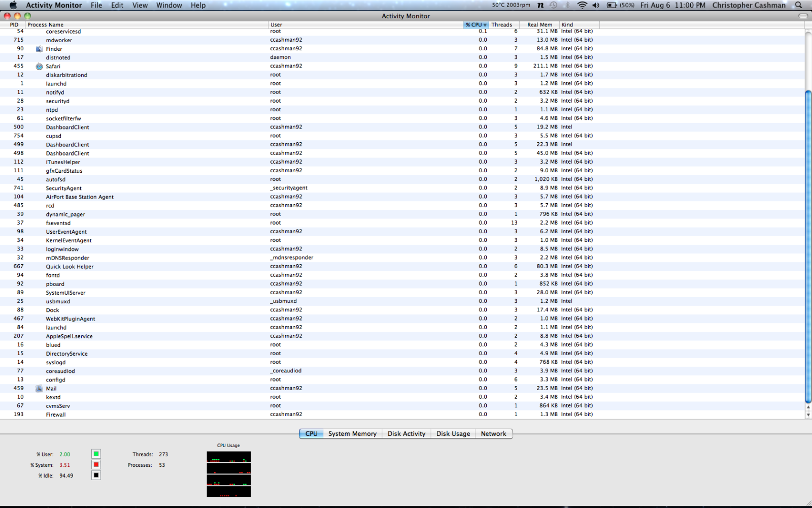Open the Edit menu
This screenshot has width=812, height=508.
pos(117,5)
